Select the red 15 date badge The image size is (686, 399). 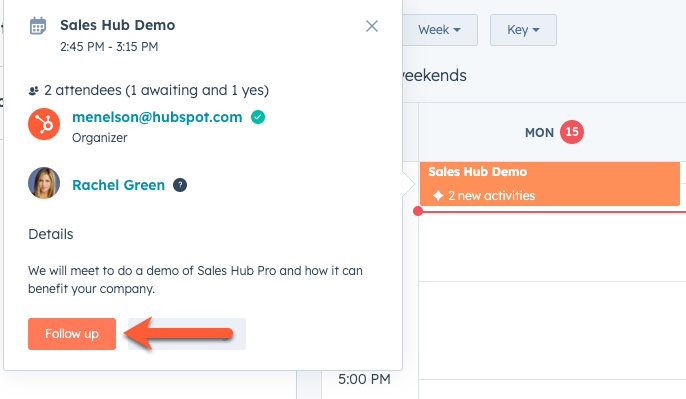pos(572,132)
